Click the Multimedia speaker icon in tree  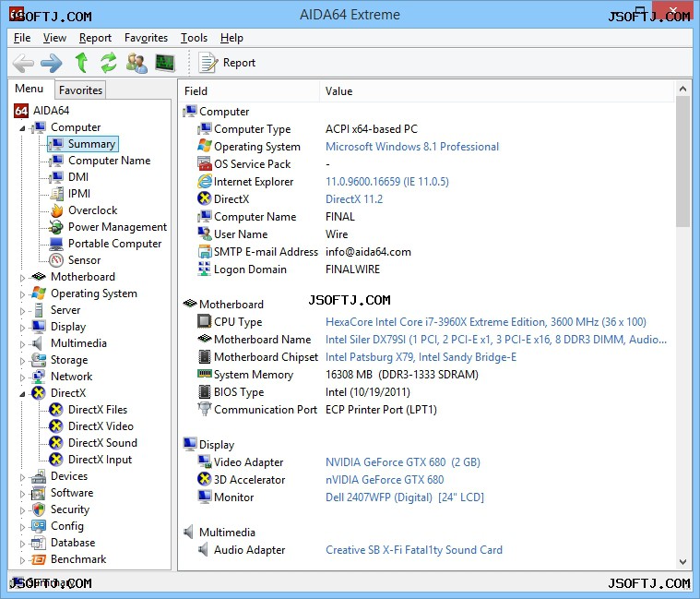tap(38, 343)
